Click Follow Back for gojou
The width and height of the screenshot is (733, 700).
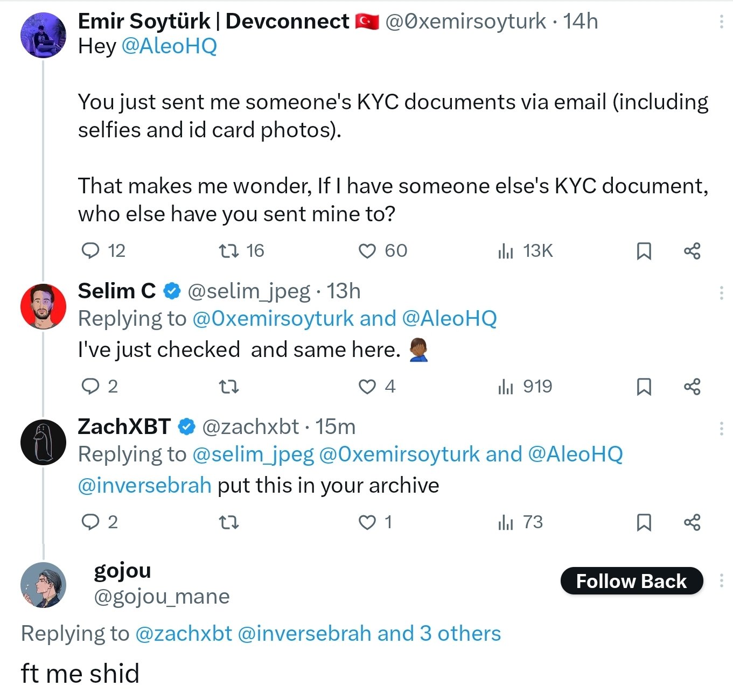[631, 582]
